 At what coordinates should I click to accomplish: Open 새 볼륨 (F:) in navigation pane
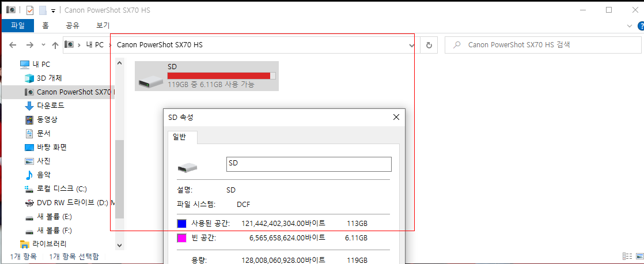(55, 231)
